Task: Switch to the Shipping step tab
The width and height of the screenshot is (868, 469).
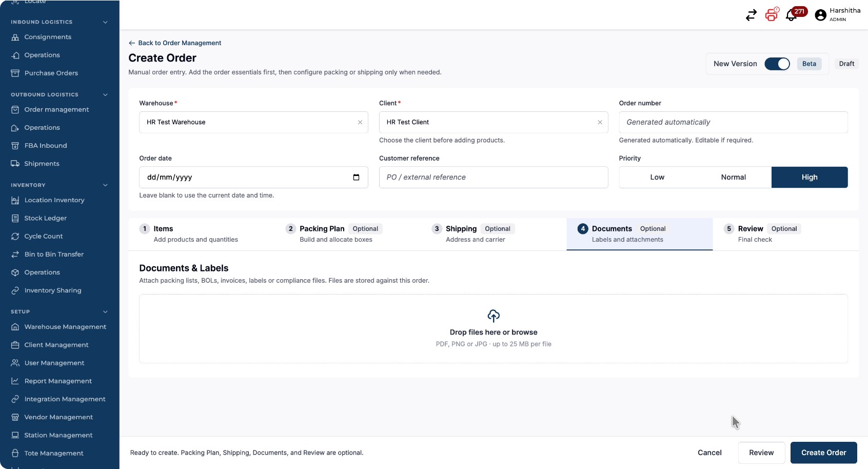Action: click(494, 234)
